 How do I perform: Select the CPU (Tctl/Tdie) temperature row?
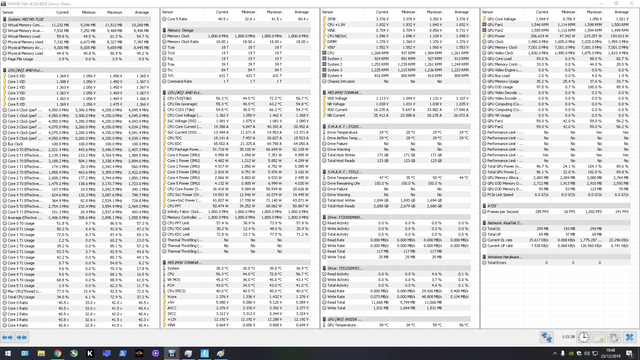click(x=236, y=98)
